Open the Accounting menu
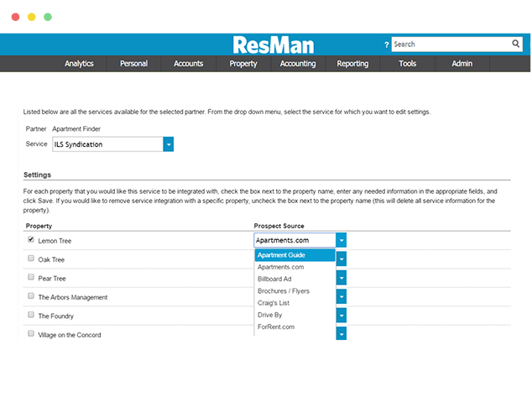This screenshot has width=532, height=397. pos(298,64)
